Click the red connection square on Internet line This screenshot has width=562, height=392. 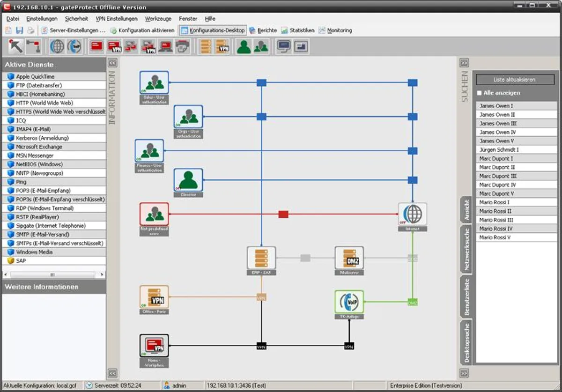click(283, 214)
